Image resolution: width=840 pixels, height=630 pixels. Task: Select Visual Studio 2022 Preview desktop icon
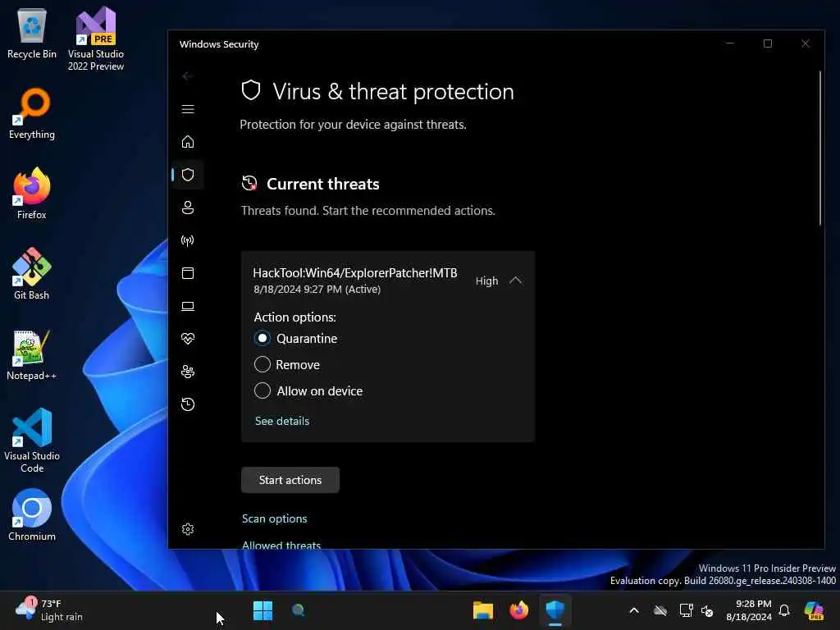pyautogui.click(x=96, y=39)
